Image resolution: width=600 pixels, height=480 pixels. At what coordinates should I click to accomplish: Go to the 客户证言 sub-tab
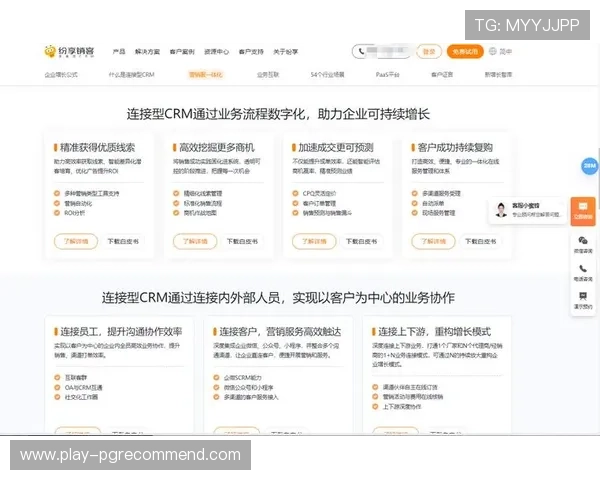tap(442, 75)
